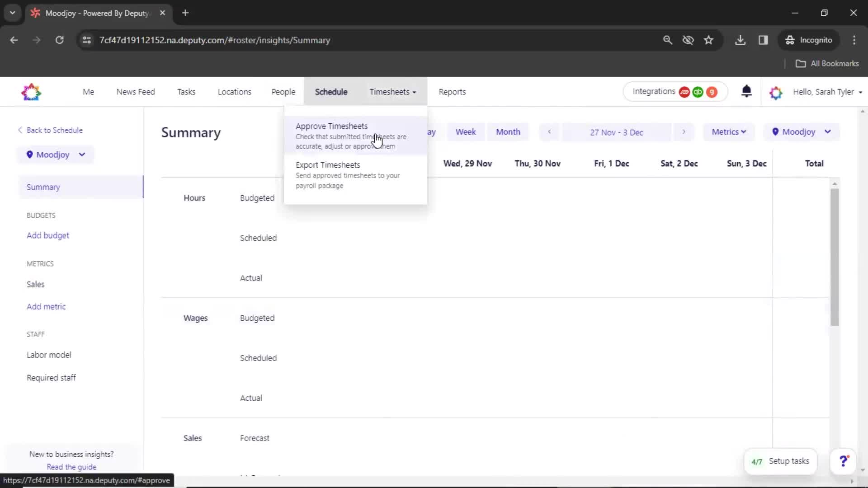
Task: Click Read the guide link
Action: [x=71, y=467]
